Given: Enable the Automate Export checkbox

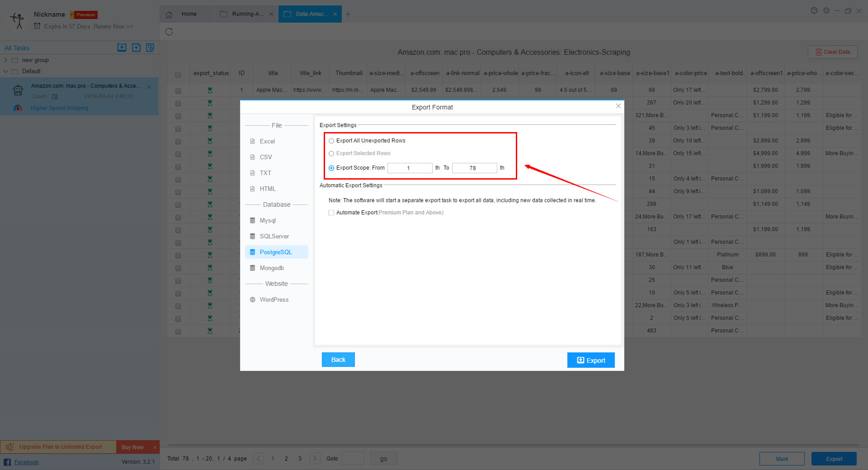Looking at the screenshot, I should point(331,213).
